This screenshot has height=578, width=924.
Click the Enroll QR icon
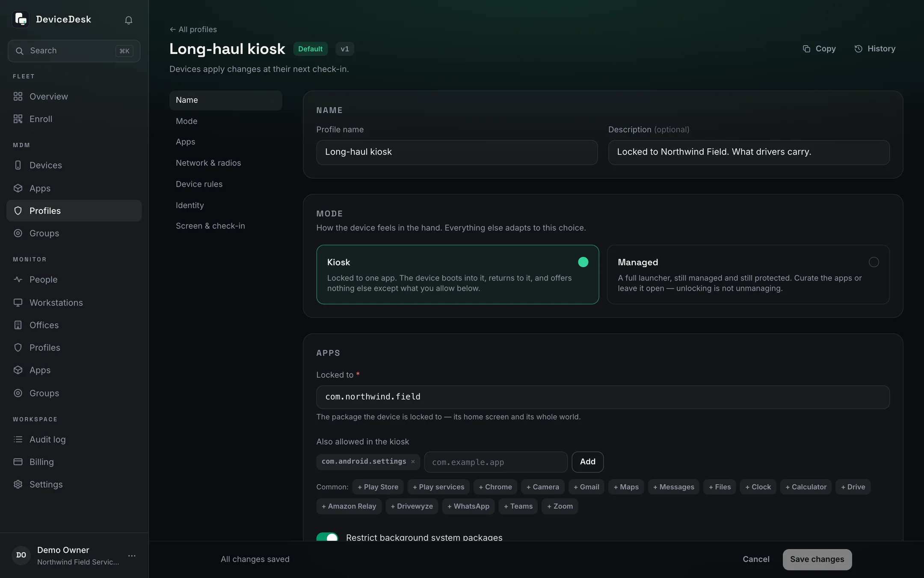click(x=18, y=119)
